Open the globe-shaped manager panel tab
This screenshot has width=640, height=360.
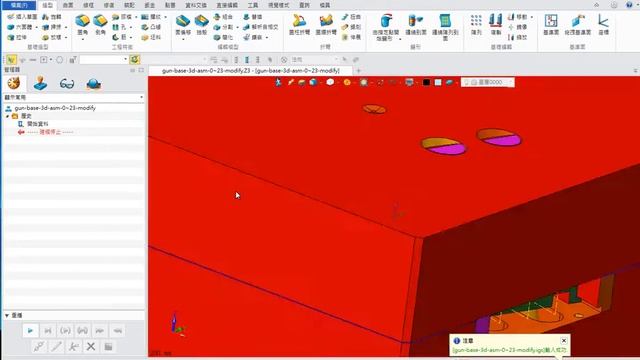click(x=93, y=84)
